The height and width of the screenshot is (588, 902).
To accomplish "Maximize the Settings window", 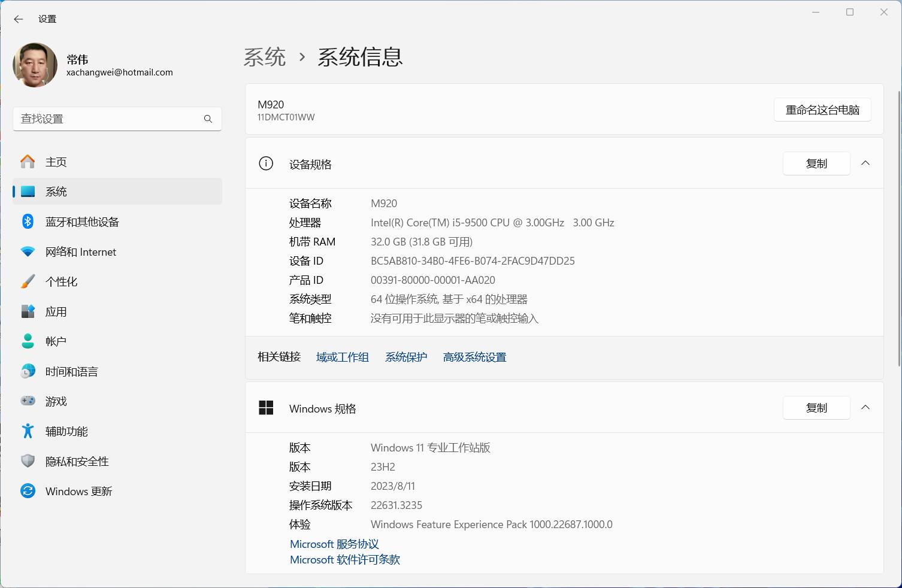I will [x=849, y=12].
